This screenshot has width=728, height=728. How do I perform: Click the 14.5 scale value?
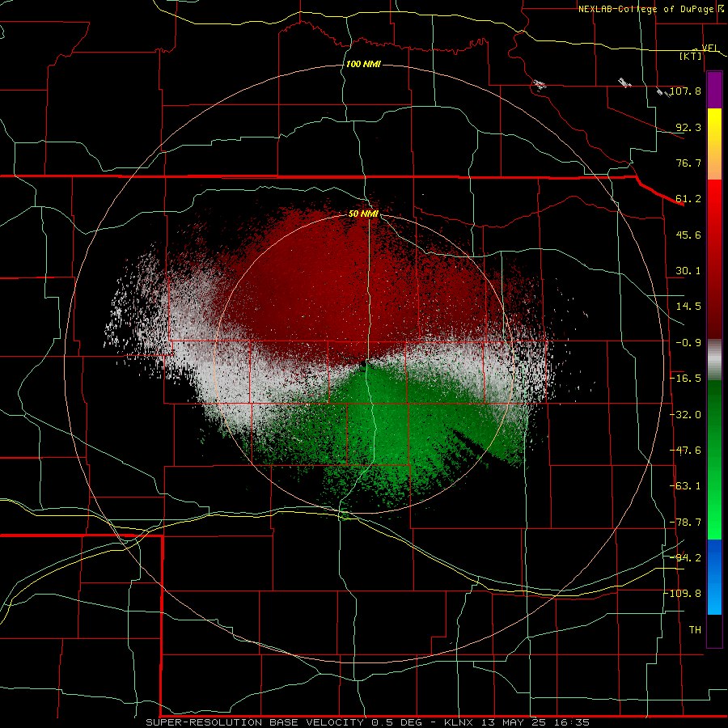coord(688,307)
